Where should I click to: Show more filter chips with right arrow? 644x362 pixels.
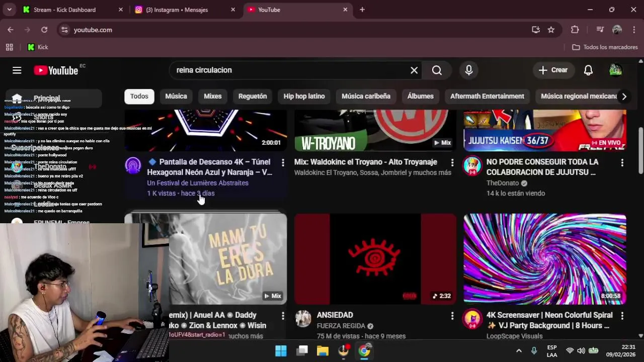(624, 97)
